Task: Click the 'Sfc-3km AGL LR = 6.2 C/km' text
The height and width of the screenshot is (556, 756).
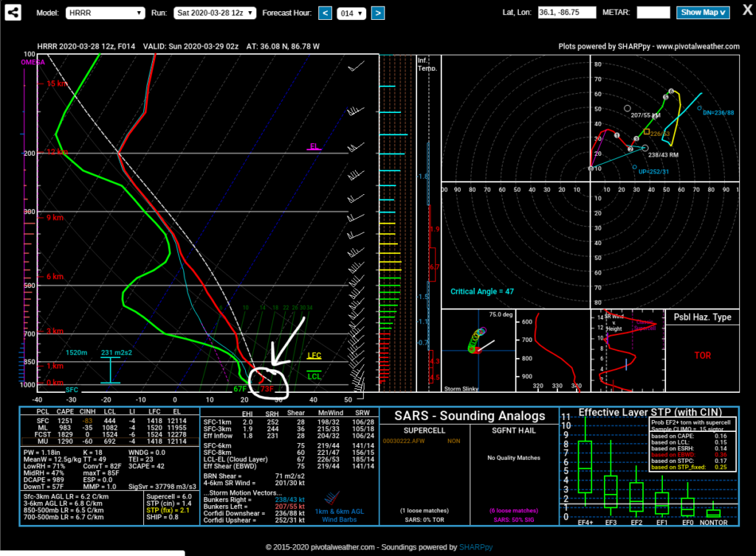Action: click(x=66, y=497)
